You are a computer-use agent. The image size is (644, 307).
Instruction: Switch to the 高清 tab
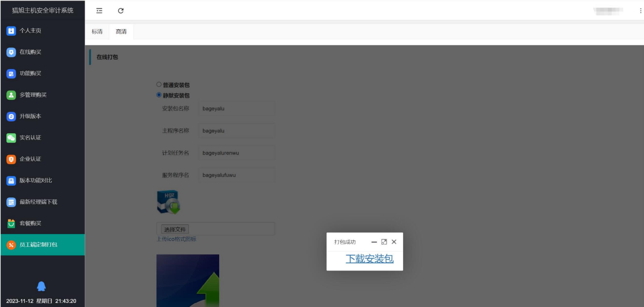click(121, 32)
